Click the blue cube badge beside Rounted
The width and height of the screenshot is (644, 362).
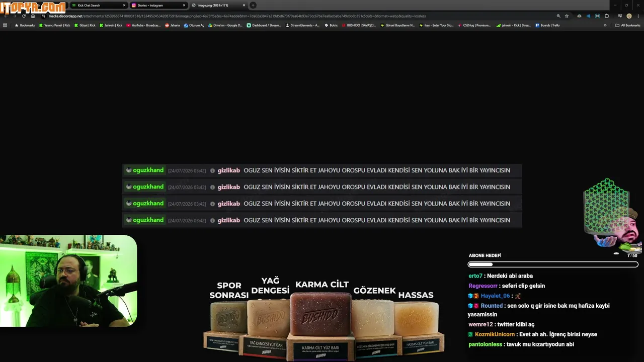[470, 306]
